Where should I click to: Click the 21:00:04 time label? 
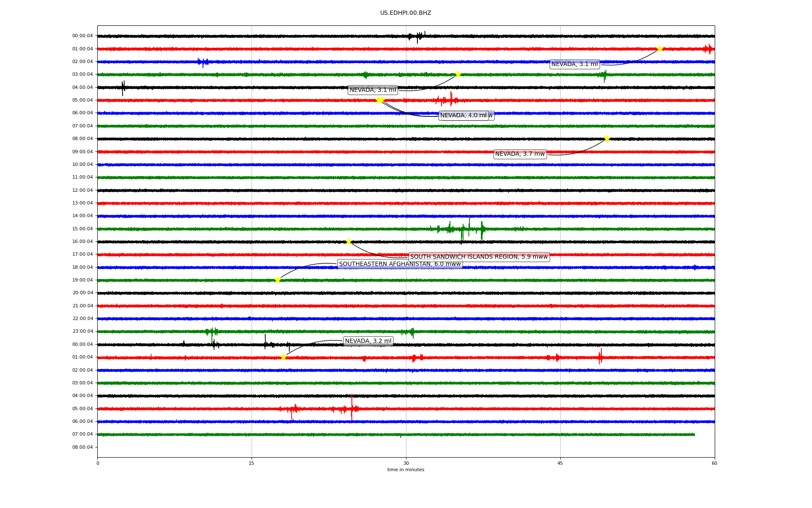point(82,306)
